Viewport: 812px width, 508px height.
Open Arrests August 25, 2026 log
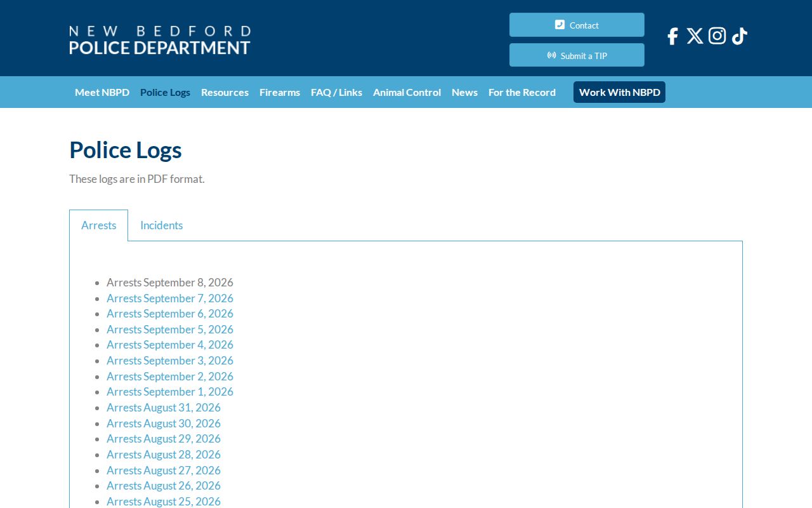(x=164, y=502)
